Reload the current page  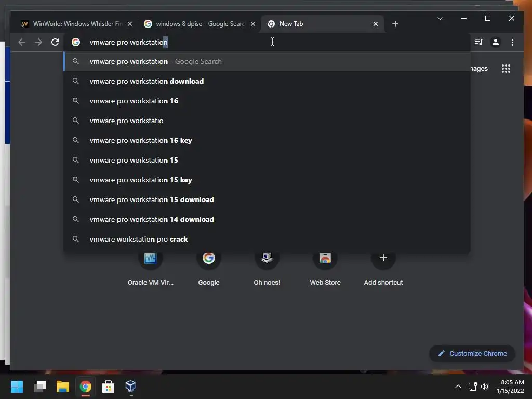pyautogui.click(x=55, y=42)
